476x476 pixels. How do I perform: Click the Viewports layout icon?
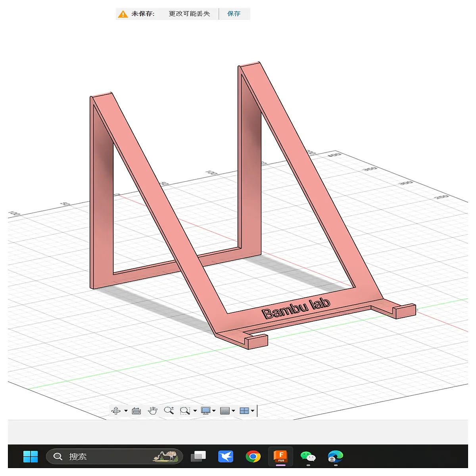pos(244,411)
